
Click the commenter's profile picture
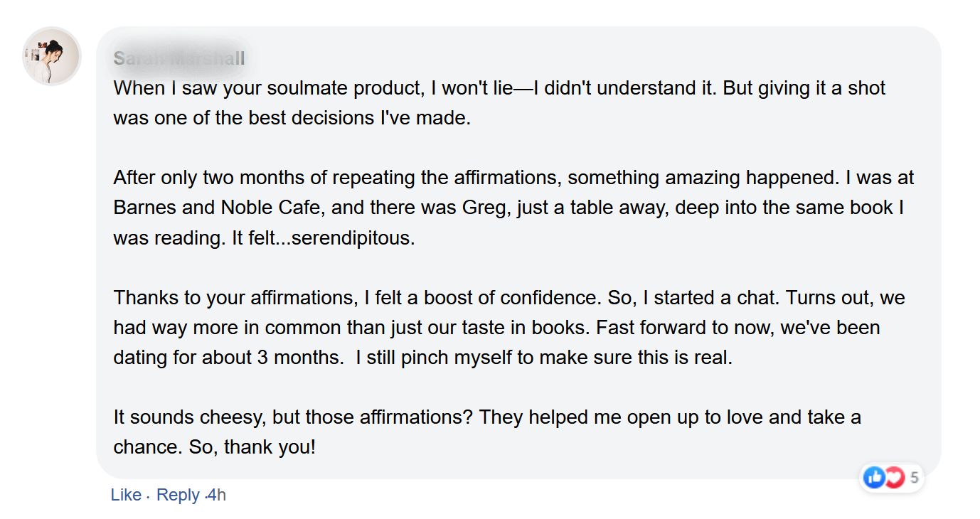coord(52,56)
